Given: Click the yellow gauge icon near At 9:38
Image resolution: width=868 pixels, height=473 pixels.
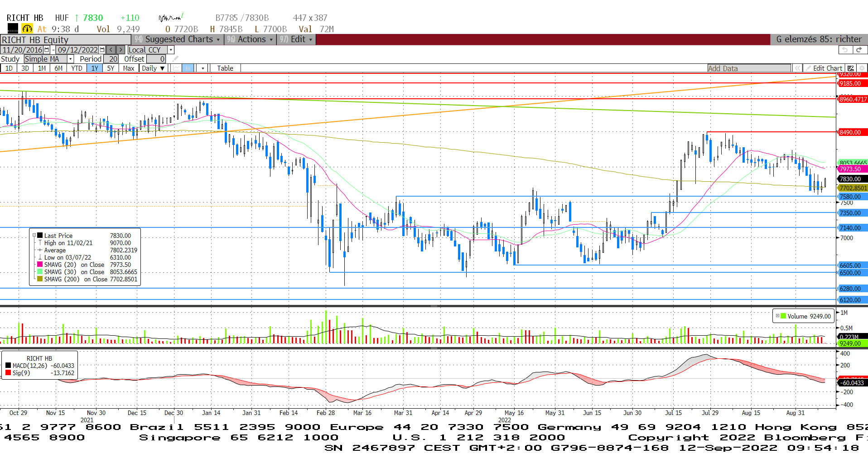Looking at the screenshot, I should 27,29.
